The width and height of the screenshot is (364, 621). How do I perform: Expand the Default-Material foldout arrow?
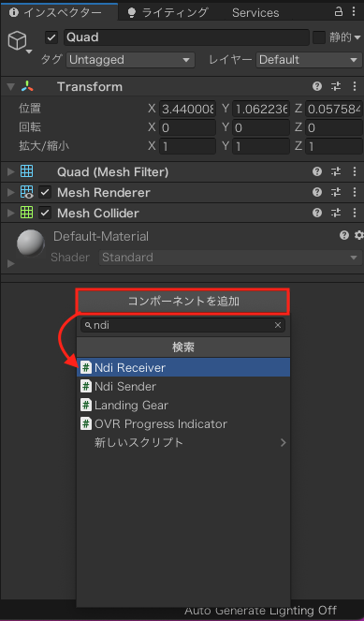click(10, 263)
